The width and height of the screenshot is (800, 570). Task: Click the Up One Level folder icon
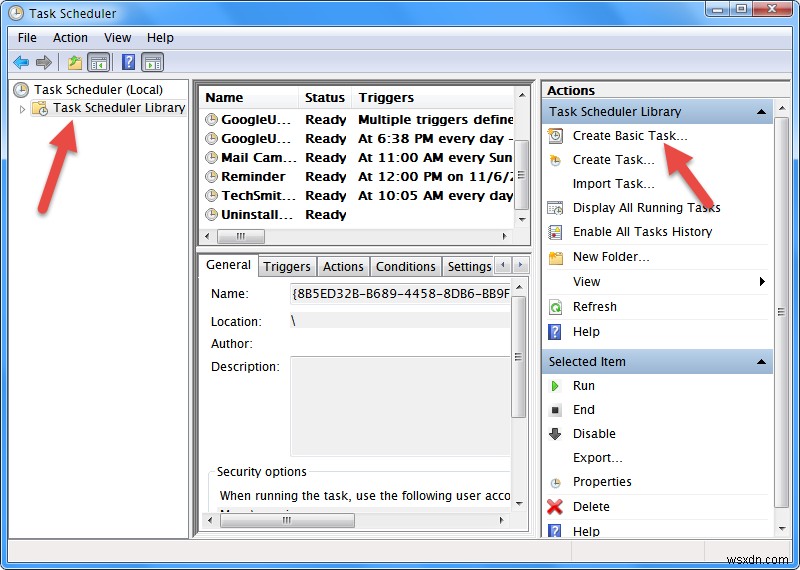[x=75, y=62]
